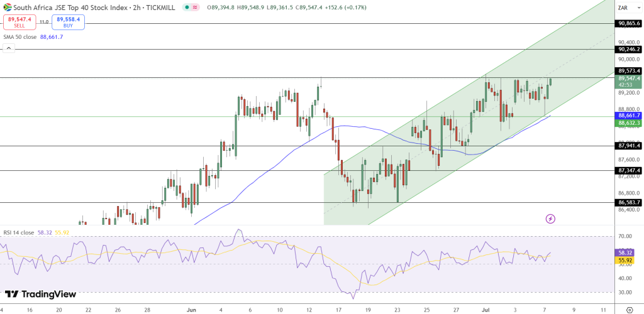Image resolution: width=644 pixels, height=314 pixels.
Task: Click the 86,800.0 price scale value
Action: tap(629, 193)
